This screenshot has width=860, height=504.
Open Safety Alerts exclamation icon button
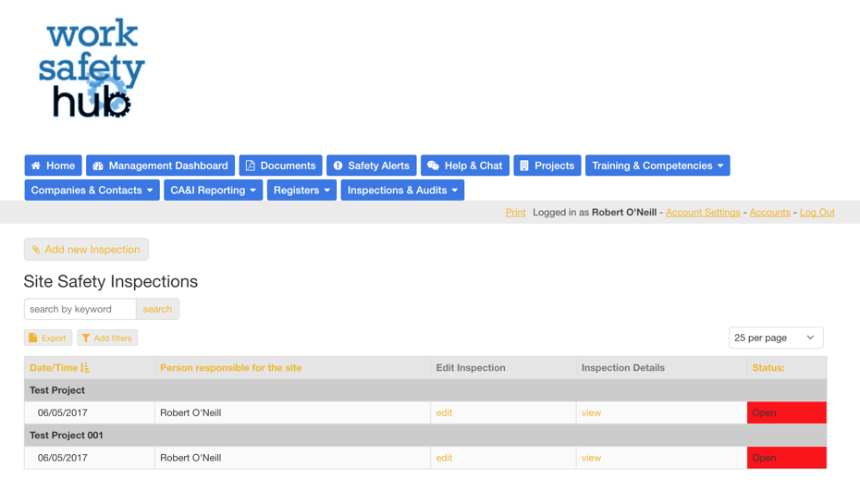tap(338, 166)
